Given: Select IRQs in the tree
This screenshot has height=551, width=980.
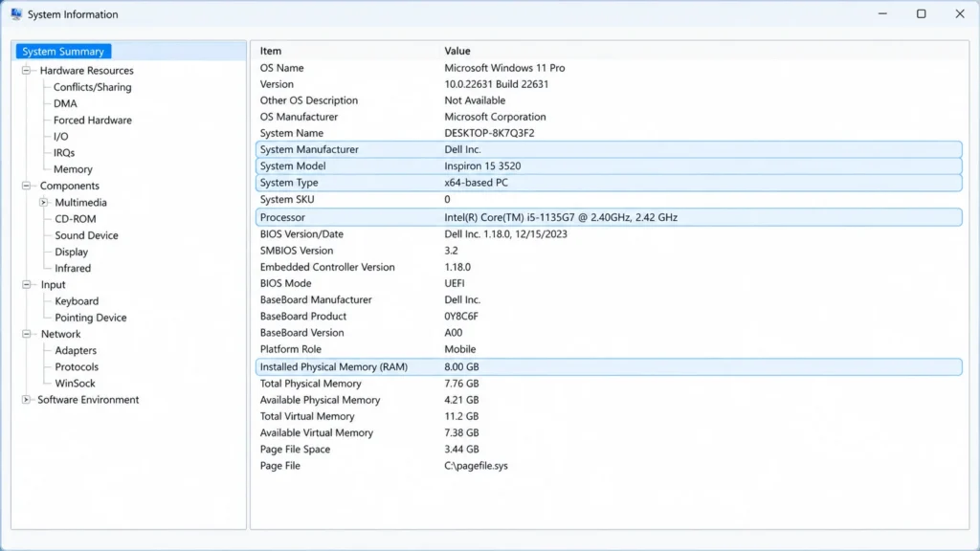Looking at the screenshot, I should (x=64, y=152).
